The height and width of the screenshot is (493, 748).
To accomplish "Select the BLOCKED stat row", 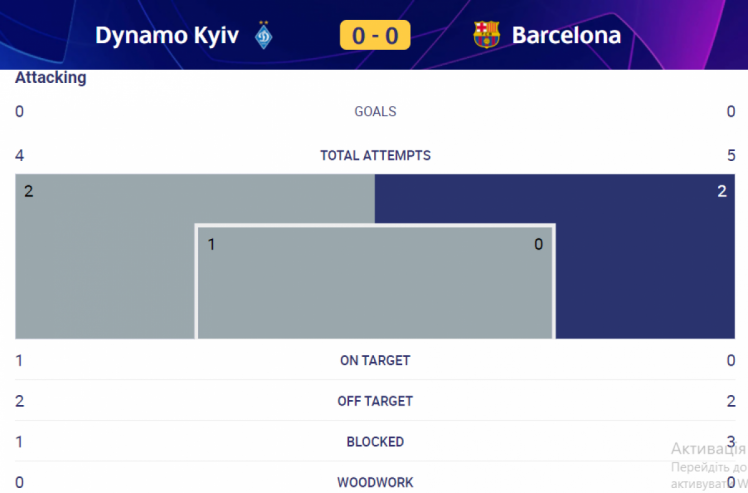I will point(375,441).
